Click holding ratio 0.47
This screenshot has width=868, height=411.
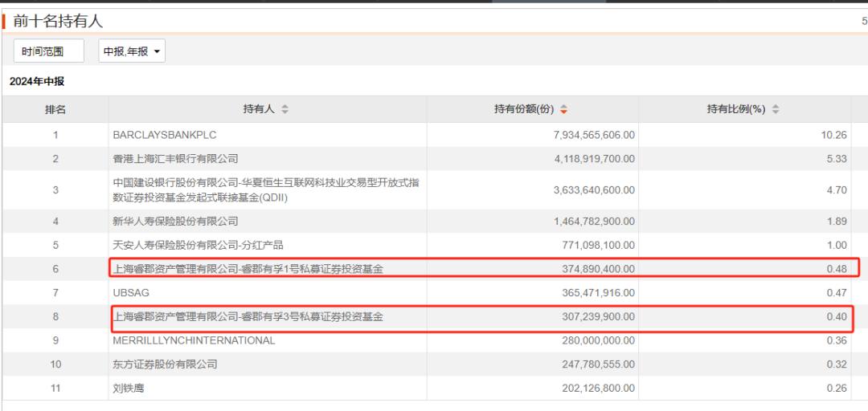837,293
